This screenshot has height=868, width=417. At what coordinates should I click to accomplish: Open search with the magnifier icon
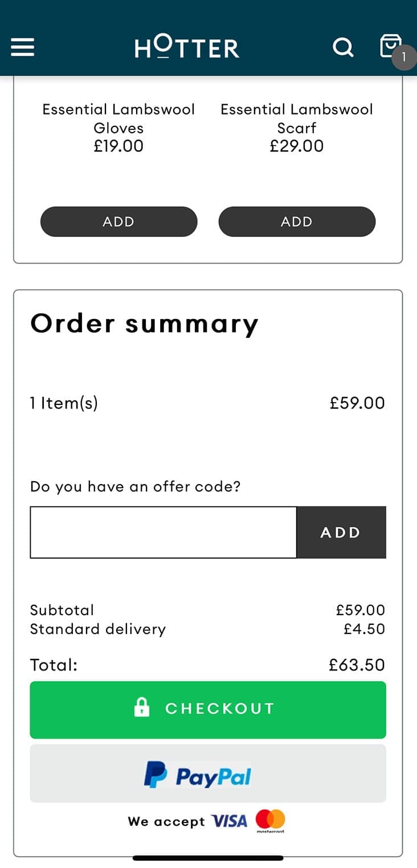click(343, 47)
